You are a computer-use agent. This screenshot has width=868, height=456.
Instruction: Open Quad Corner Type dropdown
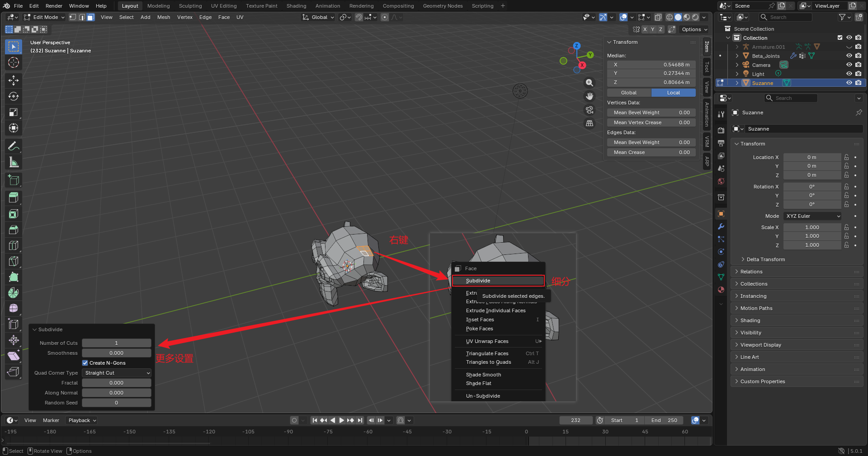coord(117,373)
